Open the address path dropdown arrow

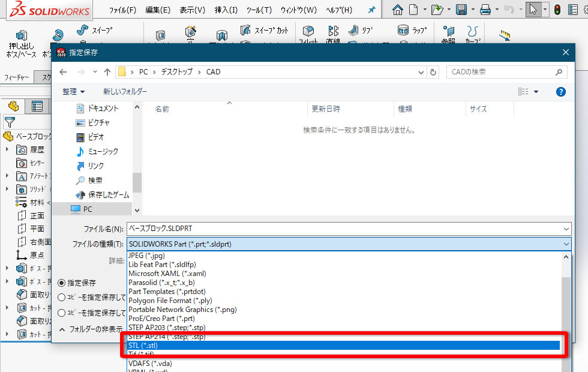tap(421, 73)
